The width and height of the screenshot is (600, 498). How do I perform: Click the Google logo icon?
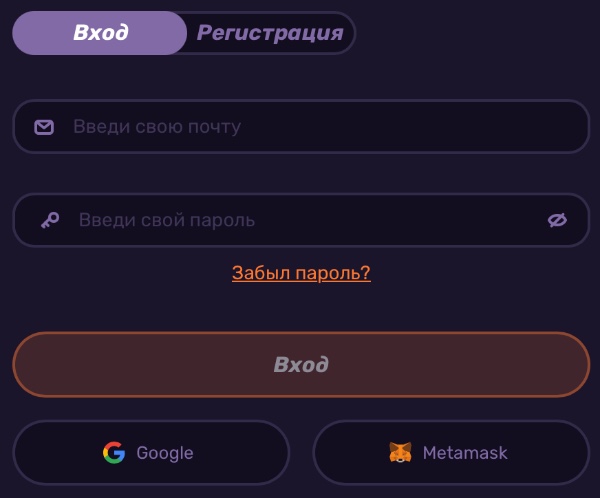(114, 453)
